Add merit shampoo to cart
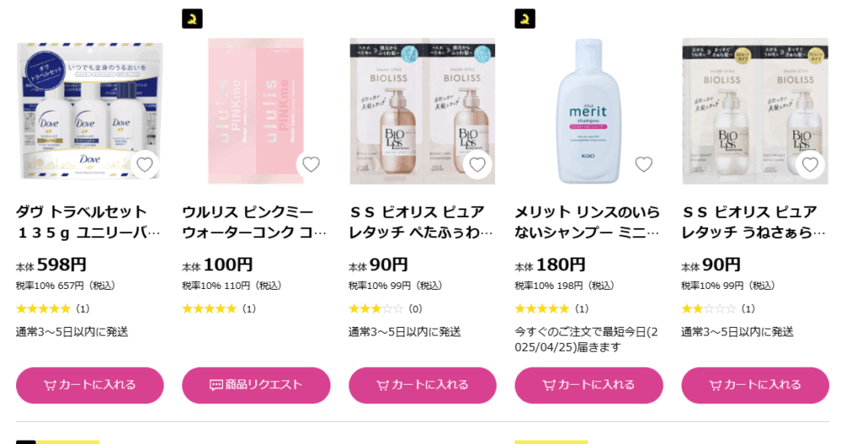Image resolution: width=868 pixels, height=444 pixels. click(x=588, y=385)
